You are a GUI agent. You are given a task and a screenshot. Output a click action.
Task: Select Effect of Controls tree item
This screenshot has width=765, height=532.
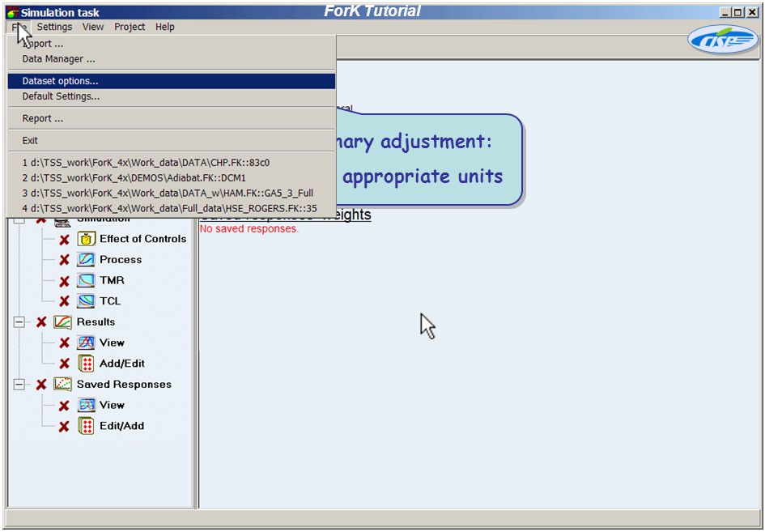pos(143,239)
